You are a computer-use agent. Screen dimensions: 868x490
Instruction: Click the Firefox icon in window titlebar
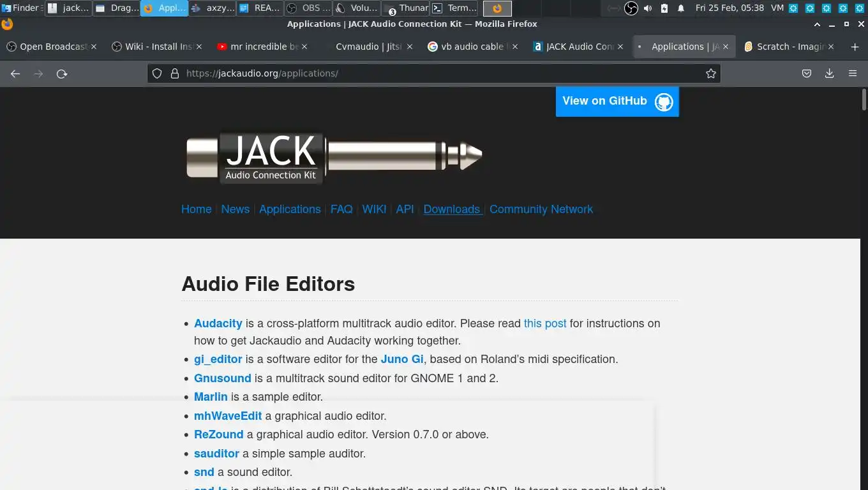click(7, 24)
